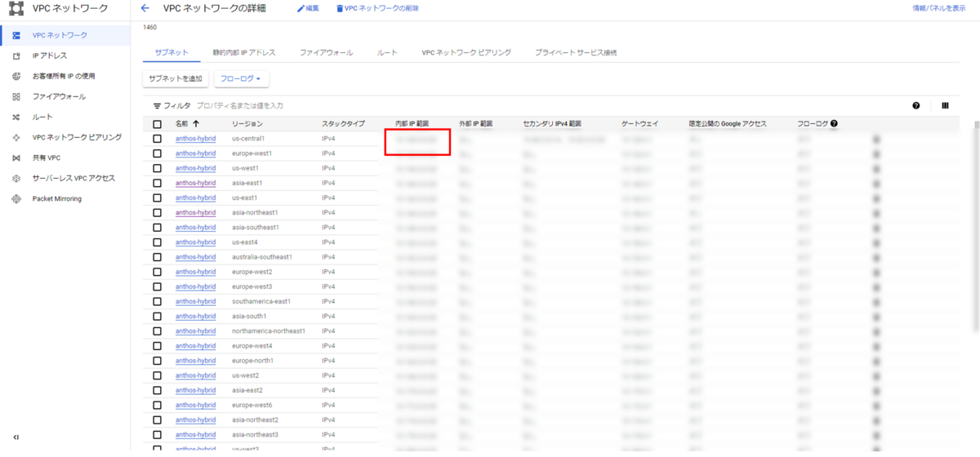This screenshot has height=457, width=980.
Task: Check the box for us-central1 subnet row
Action: (x=157, y=139)
